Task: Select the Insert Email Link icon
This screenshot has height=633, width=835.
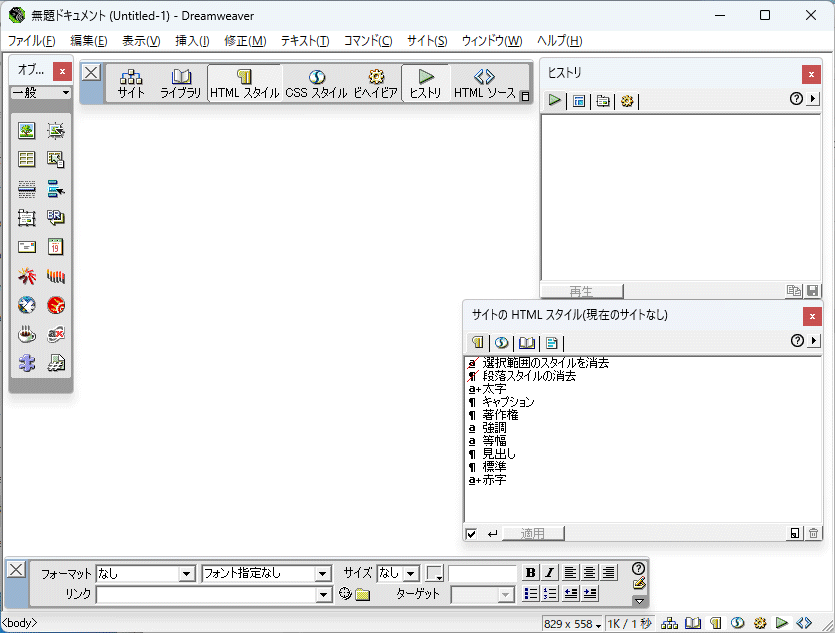Action: click(27, 247)
